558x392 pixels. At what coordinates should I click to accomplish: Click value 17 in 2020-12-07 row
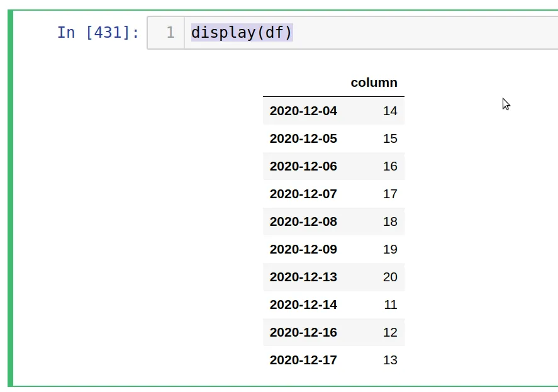[390, 194]
